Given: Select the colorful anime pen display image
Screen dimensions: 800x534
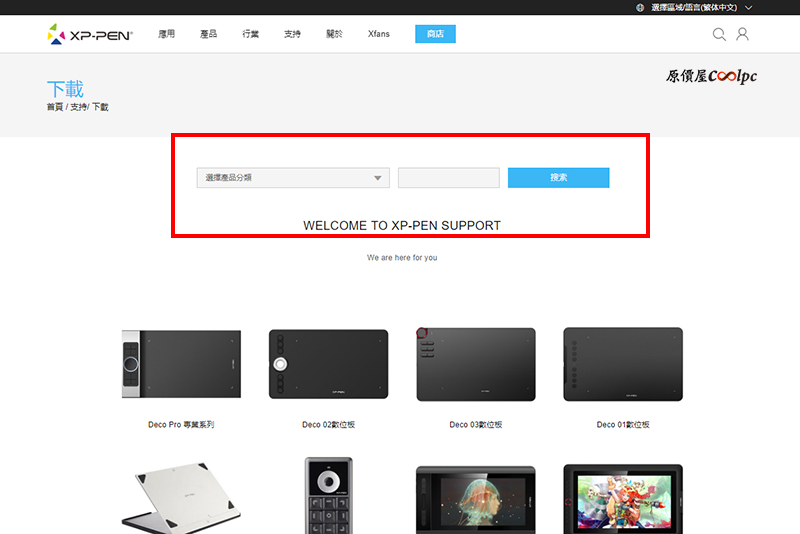Looking at the screenshot, I should (x=623, y=499).
